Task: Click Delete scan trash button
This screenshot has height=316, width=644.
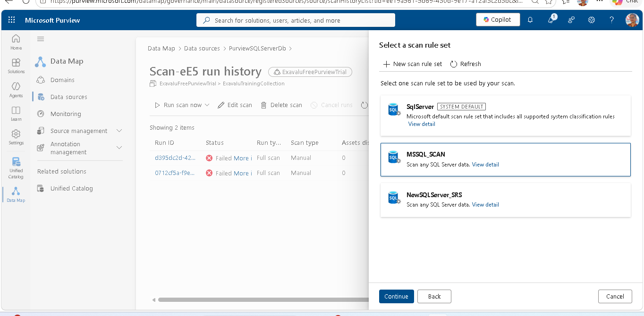Action: [x=281, y=105]
